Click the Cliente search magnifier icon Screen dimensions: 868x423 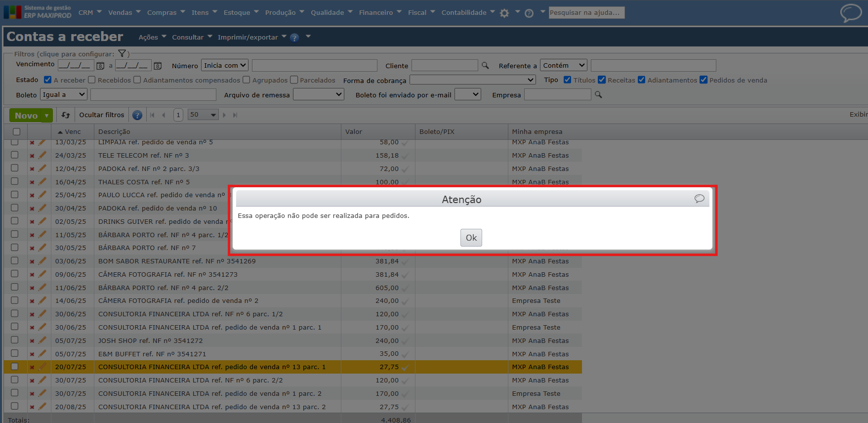click(485, 65)
